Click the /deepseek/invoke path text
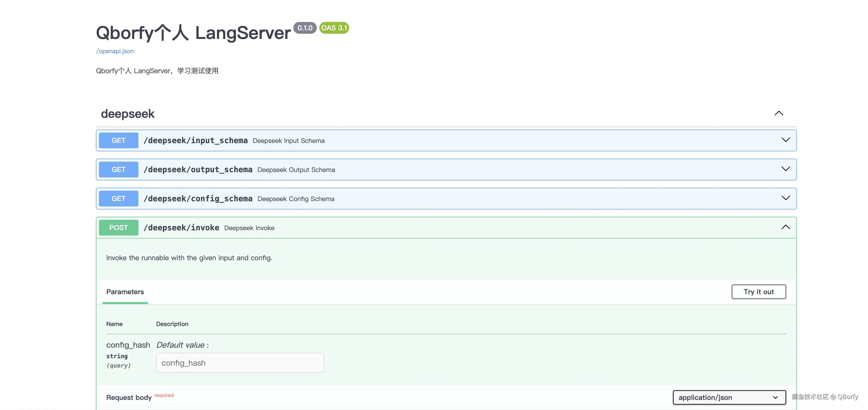The width and height of the screenshot is (868, 410). 181,228
